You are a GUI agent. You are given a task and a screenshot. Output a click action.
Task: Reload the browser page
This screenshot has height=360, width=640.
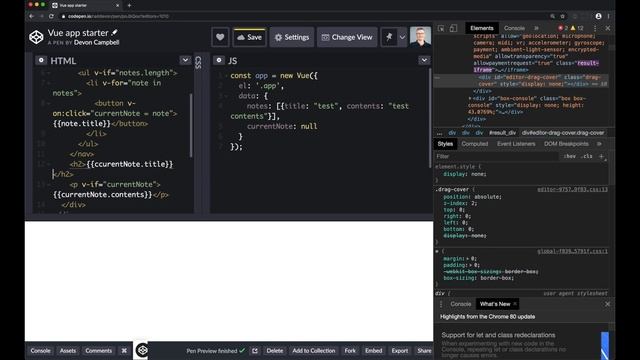51,16
